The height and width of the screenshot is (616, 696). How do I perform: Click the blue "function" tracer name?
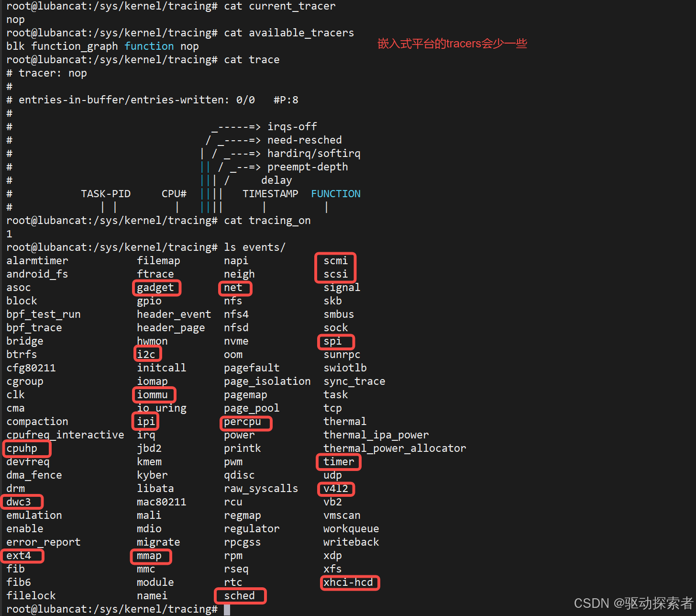[x=149, y=46]
